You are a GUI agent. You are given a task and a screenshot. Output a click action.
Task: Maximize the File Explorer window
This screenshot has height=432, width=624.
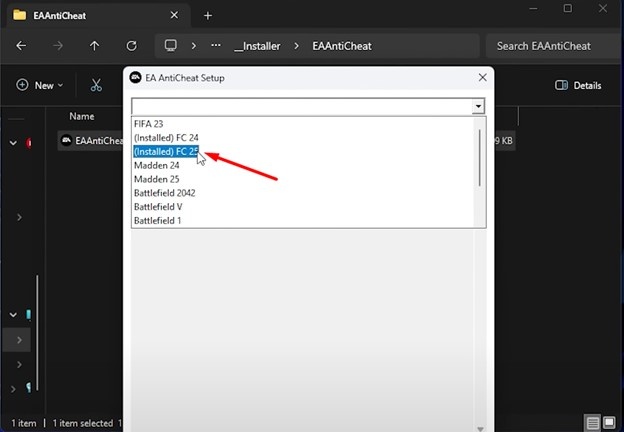click(x=568, y=8)
